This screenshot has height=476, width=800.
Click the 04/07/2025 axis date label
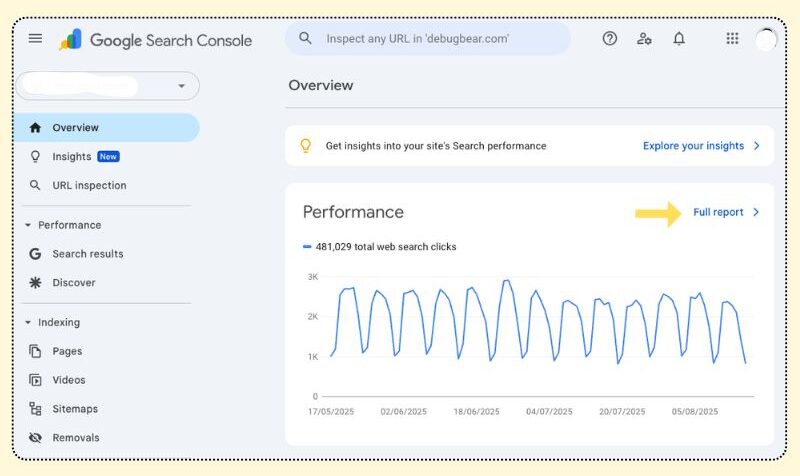click(549, 411)
